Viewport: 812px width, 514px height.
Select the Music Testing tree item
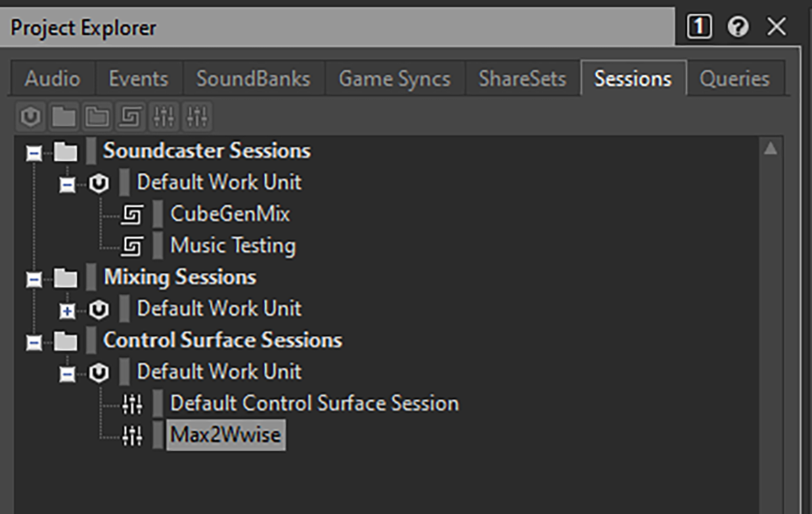[x=233, y=246]
